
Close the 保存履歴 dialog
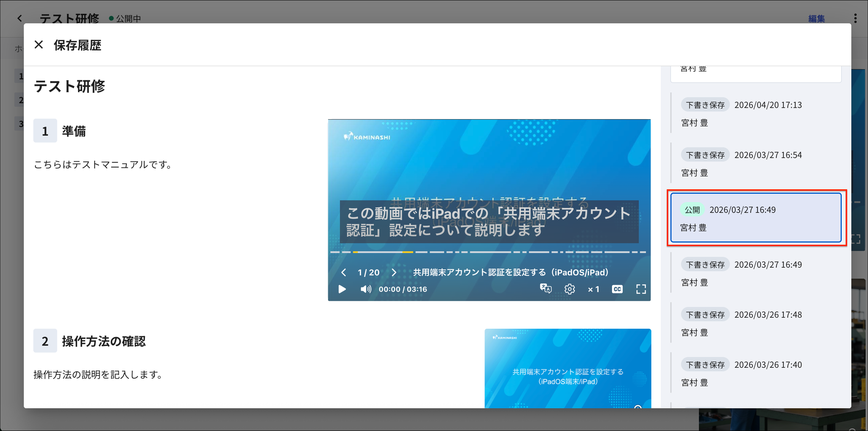(39, 45)
